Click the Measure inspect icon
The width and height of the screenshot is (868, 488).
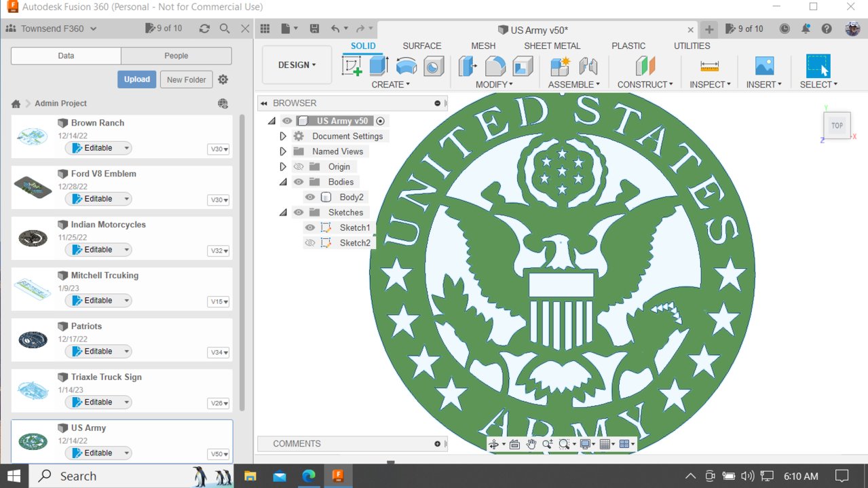(710, 66)
